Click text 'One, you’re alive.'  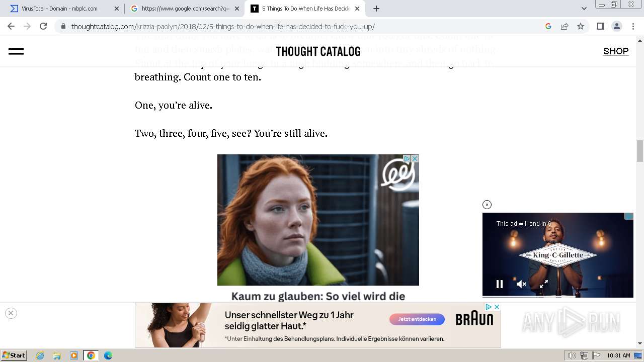coord(174,106)
